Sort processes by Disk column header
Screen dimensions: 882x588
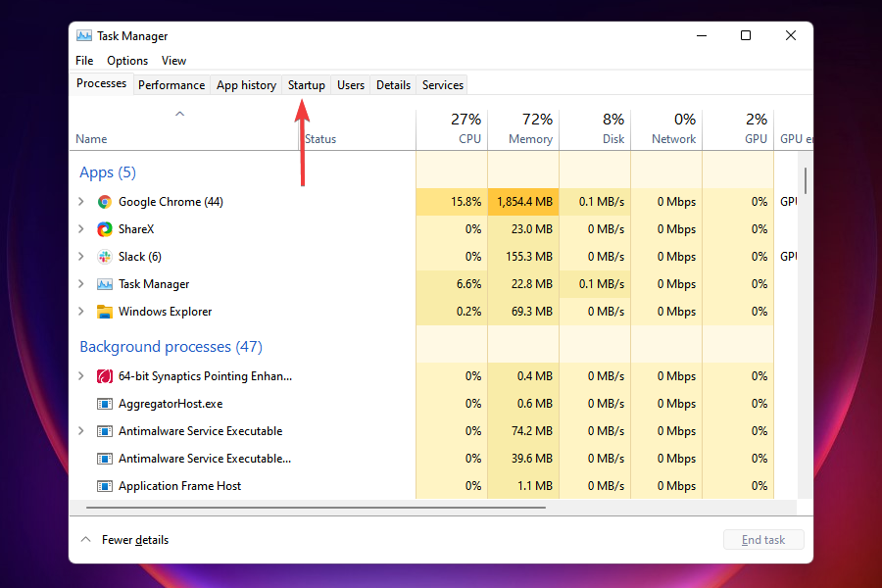click(x=595, y=128)
